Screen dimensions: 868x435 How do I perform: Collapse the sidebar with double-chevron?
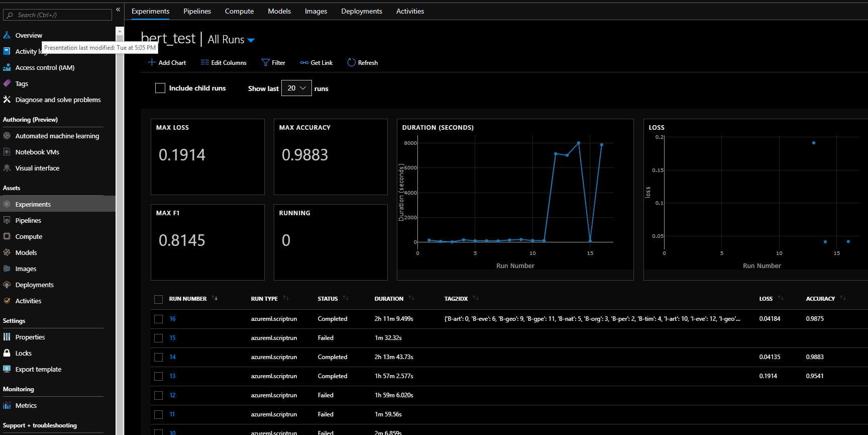tap(118, 10)
